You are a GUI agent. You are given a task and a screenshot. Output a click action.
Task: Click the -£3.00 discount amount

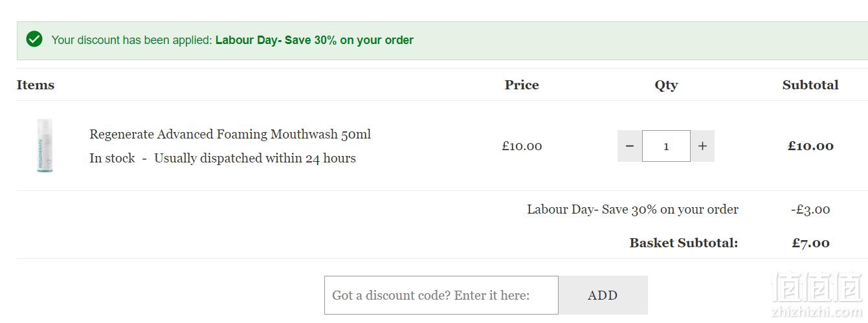tap(810, 210)
